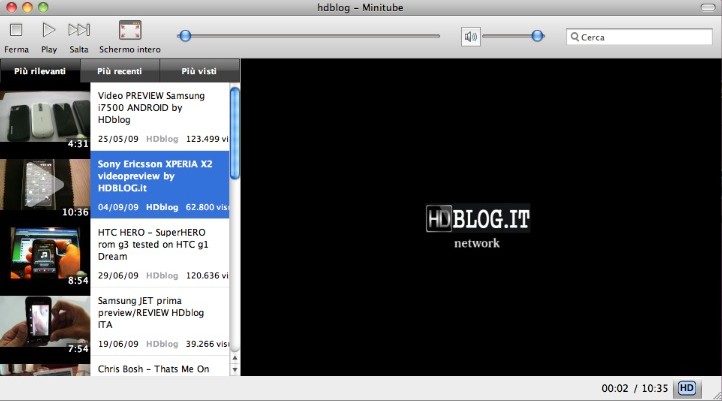Screen dimensions: 722x401
Task: Click the volume slider knob
Action: click(538, 36)
